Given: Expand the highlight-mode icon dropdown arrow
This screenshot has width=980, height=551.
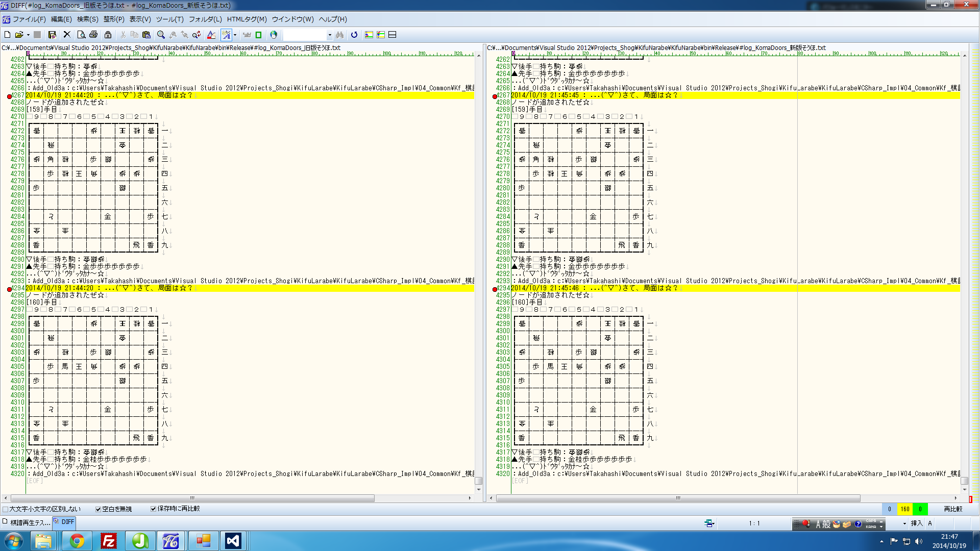Looking at the screenshot, I should 235,35.
